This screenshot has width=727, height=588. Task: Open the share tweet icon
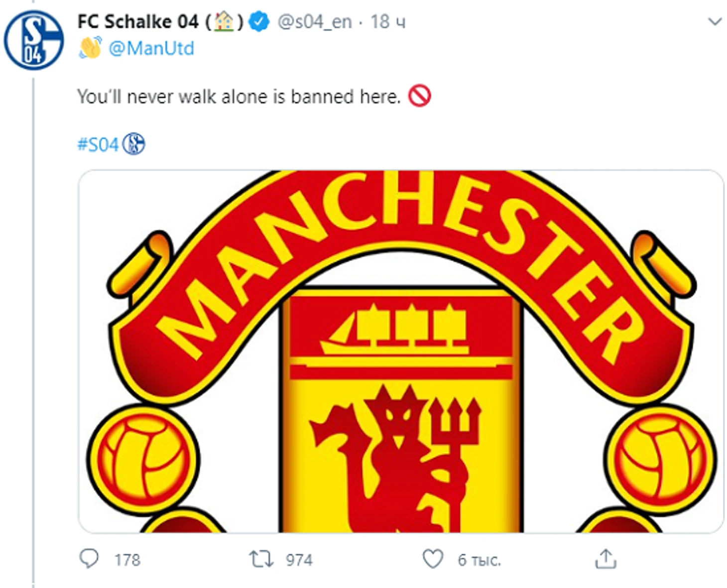coord(606,559)
